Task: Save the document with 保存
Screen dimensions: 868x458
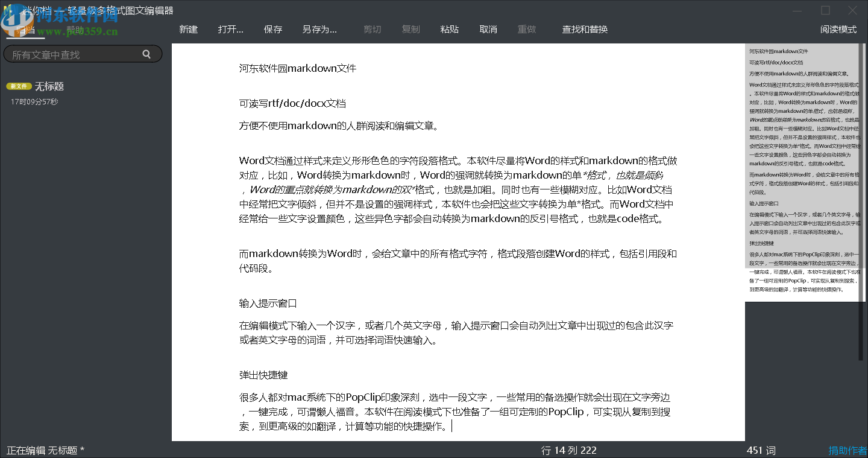Action: 273,29
